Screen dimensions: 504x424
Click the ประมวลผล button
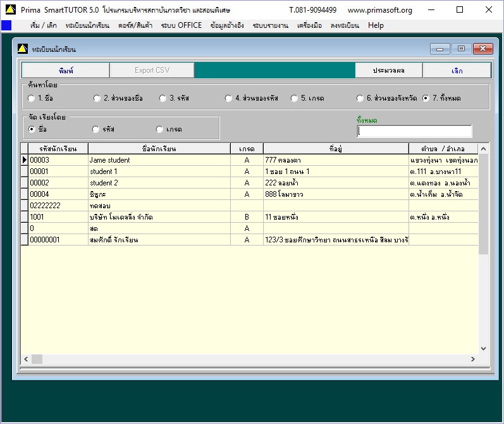[388, 70]
